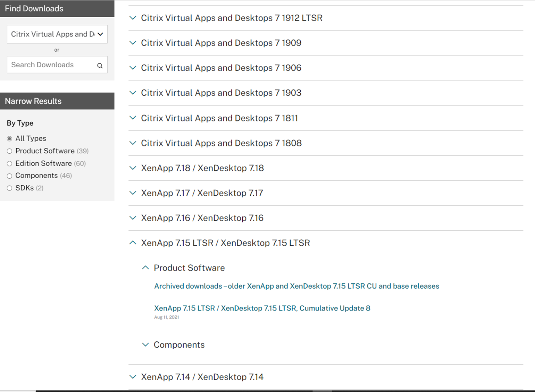Click the Citrix Virtual Apps and Desktops 7 1808 title
The image size is (535, 392).
221,143
